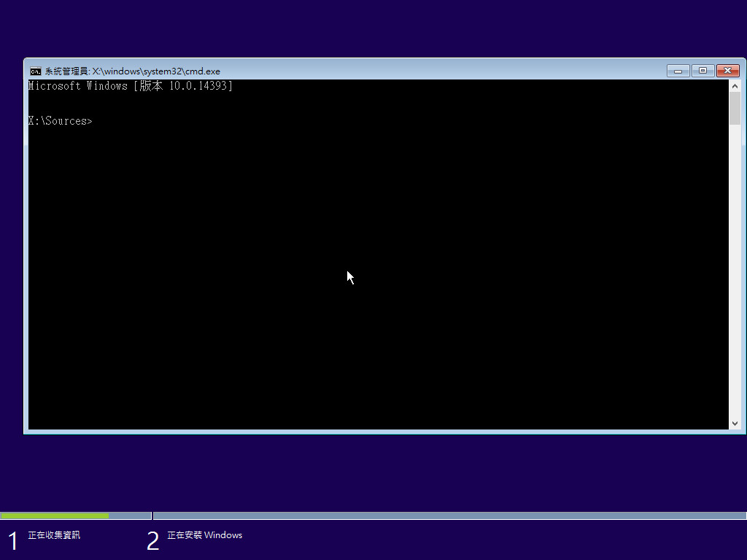Maximize the command prompt window
The image size is (747, 560).
click(x=703, y=71)
